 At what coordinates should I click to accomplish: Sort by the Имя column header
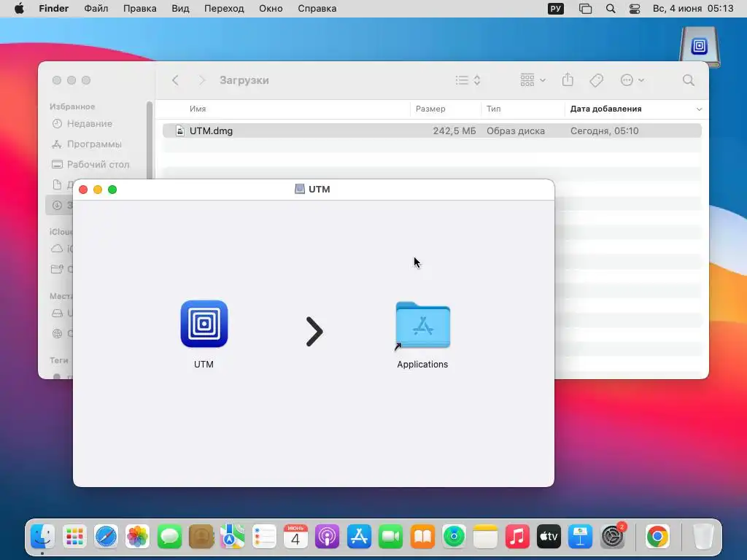tap(198, 109)
